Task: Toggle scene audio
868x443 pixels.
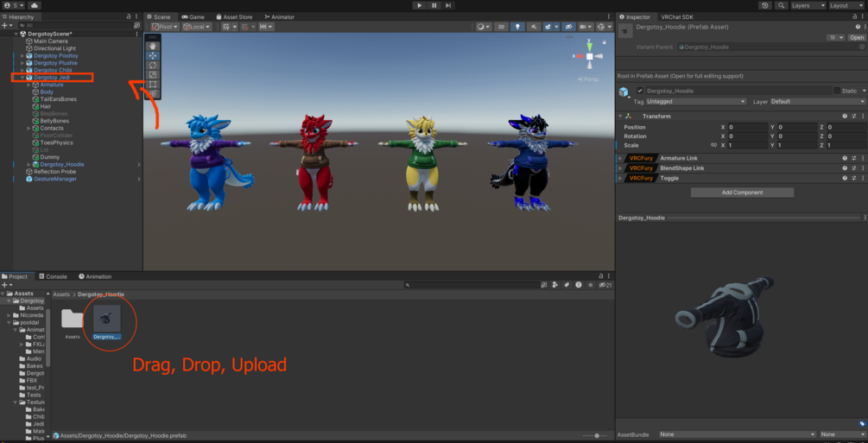Action: click(534, 27)
